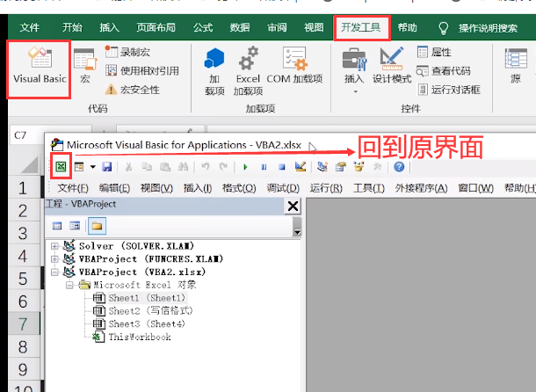Open the 帮助 ribbon tab

408,27
